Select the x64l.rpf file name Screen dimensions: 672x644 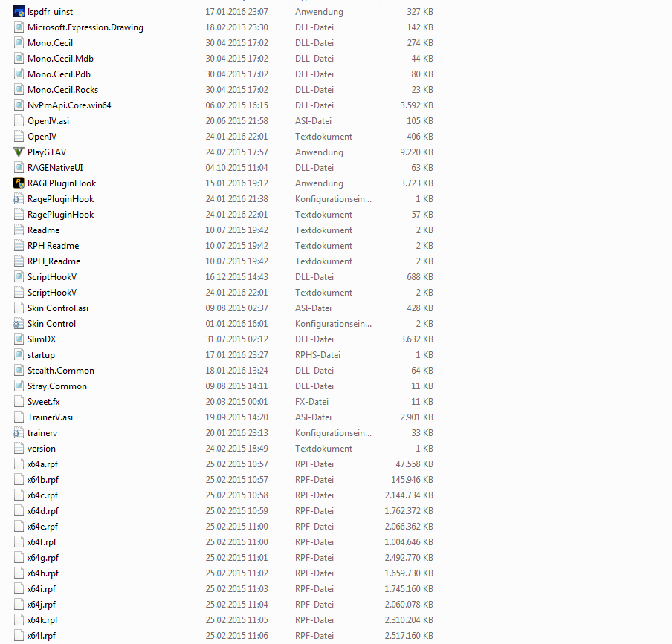coord(42,636)
